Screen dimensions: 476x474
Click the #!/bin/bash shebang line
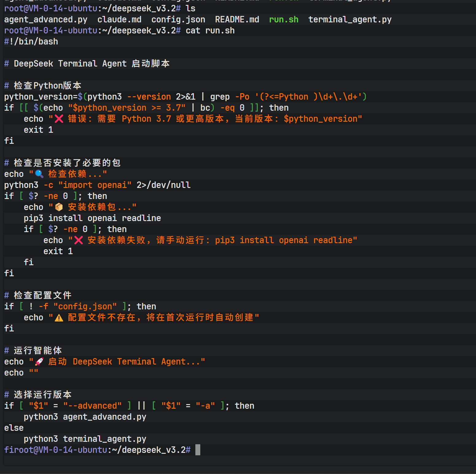(x=31, y=42)
